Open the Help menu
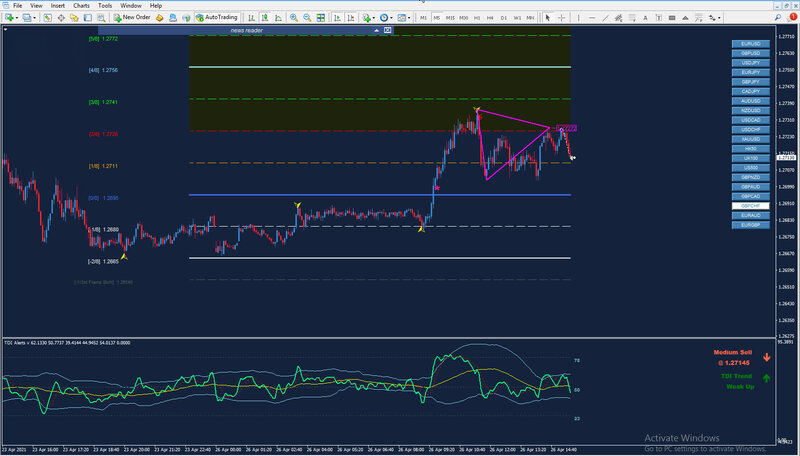 [x=156, y=6]
